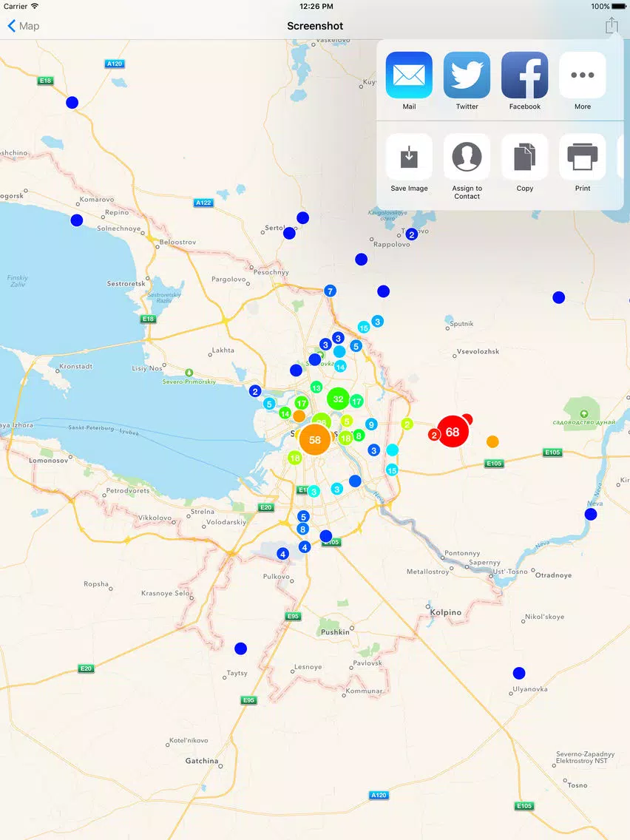630x840 pixels.
Task: Open More sharing options
Action: (583, 75)
